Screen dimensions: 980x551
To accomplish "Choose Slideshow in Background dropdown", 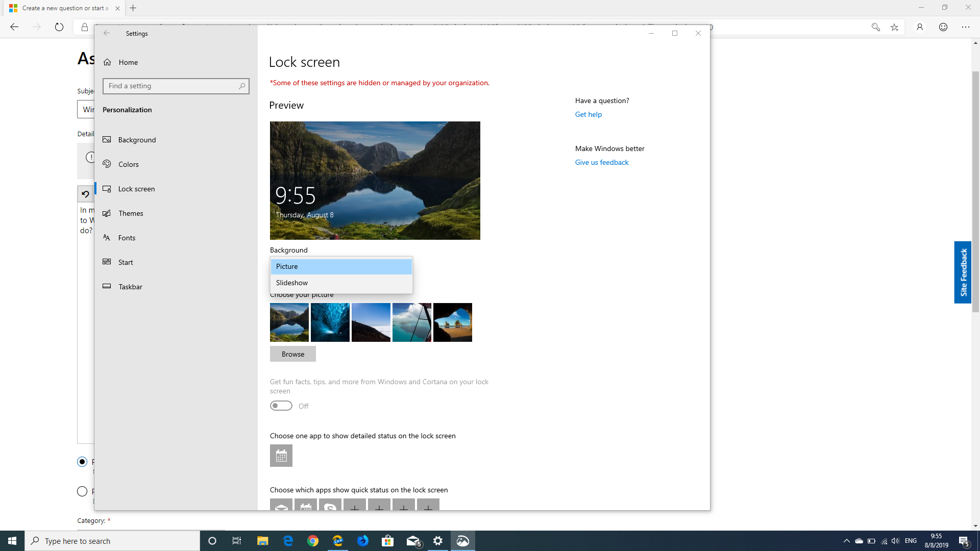I will pos(341,283).
